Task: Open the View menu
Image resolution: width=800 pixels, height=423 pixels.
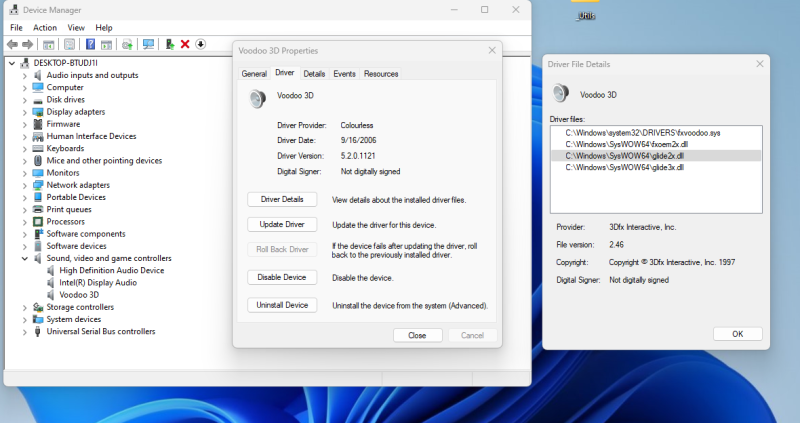Action: (76, 28)
